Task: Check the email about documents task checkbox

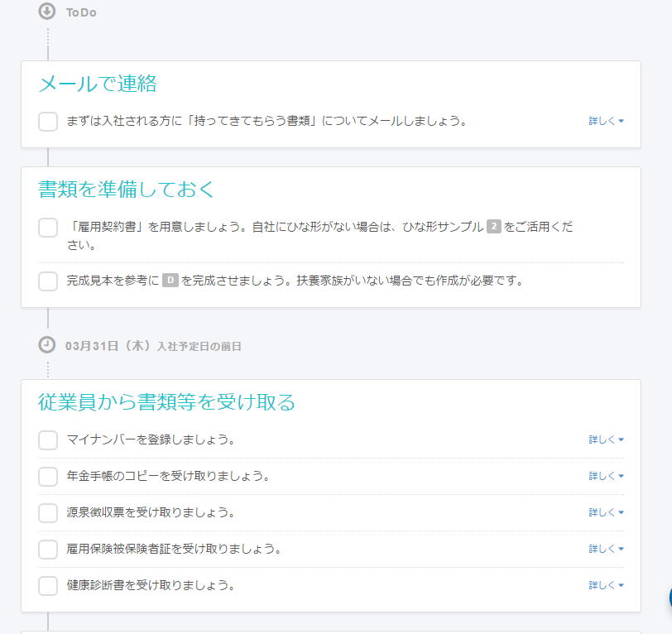Action: [48, 122]
